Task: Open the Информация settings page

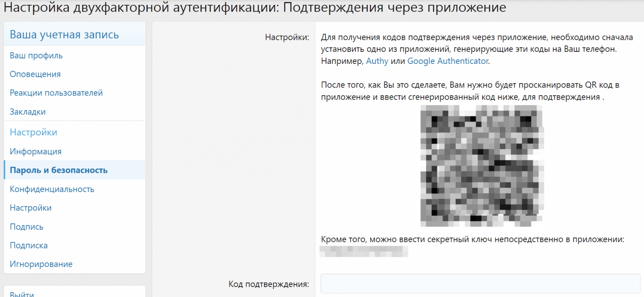Action: coord(35,152)
